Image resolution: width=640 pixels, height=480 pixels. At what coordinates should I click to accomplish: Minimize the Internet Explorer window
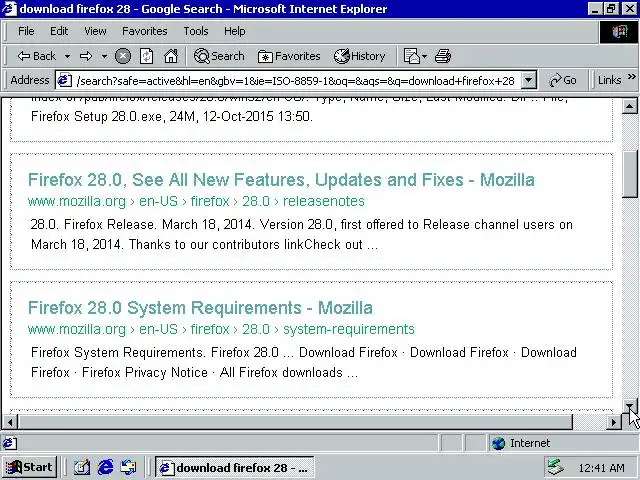[595, 9]
